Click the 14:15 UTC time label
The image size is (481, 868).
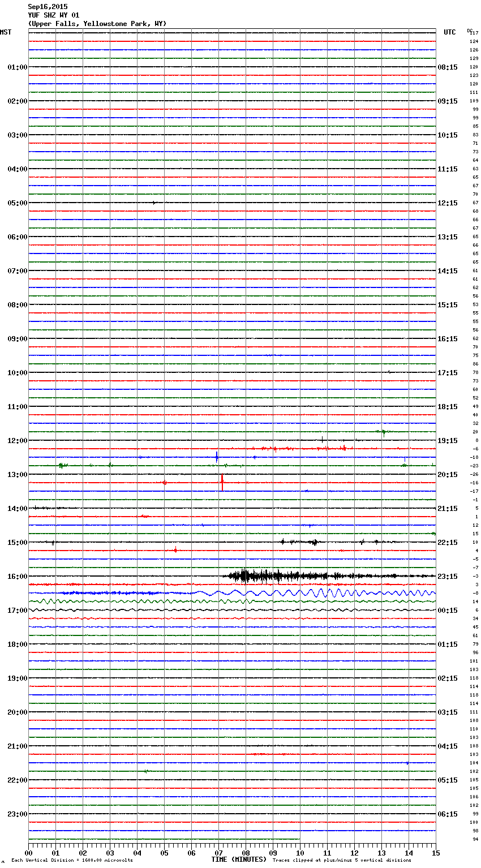pos(448,271)
